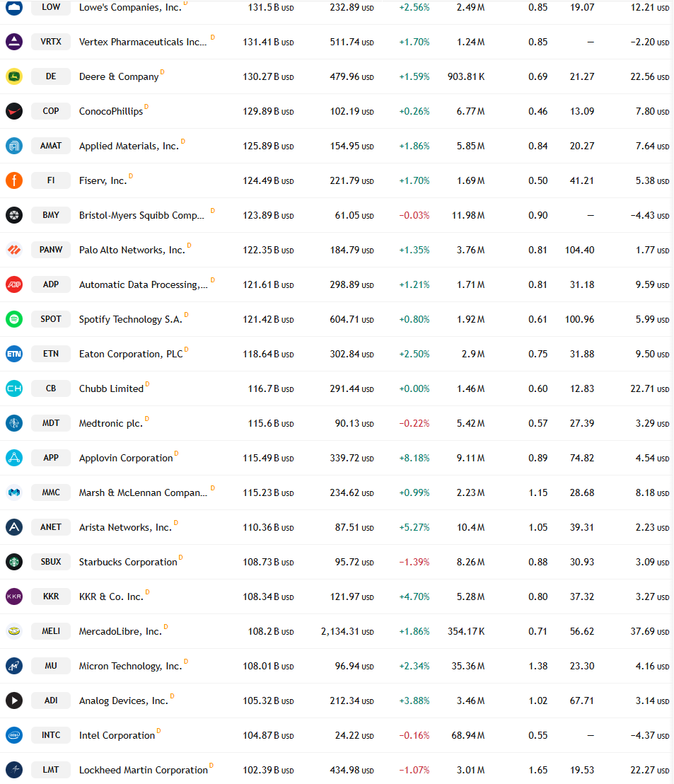The image size is (674, 784).
Task: Click the Medtronic logo icon
Action: pos(14,423)
